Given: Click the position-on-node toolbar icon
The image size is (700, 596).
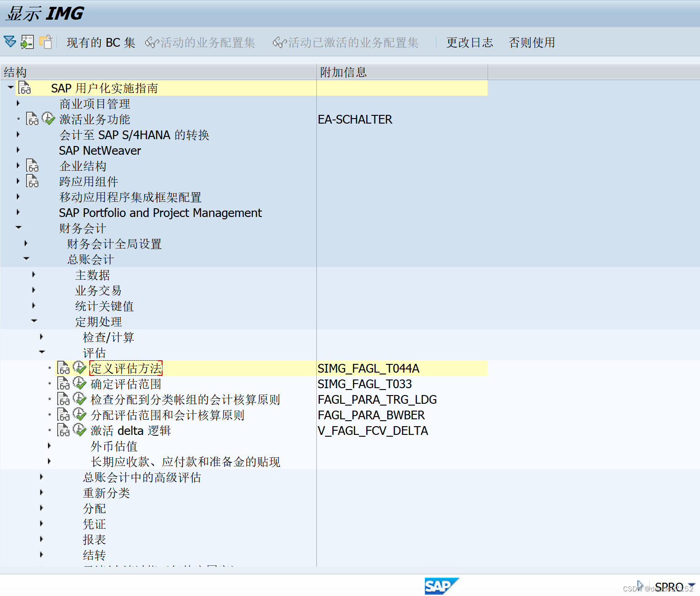Looking at the screenshot, I should 27,42.
